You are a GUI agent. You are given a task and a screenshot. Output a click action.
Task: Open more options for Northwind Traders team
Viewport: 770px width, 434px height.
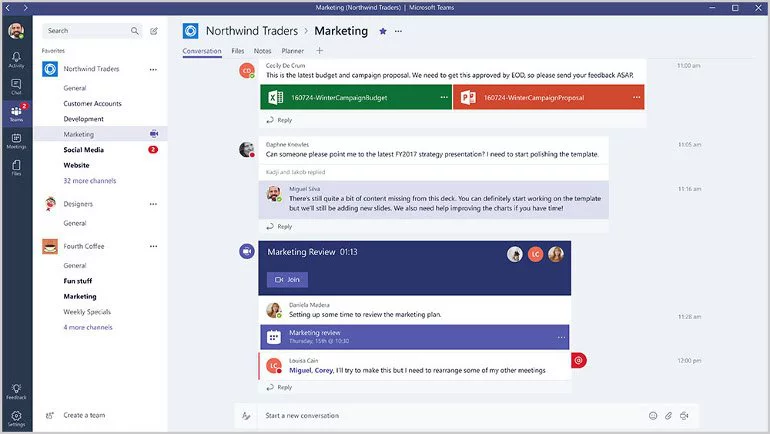pos(153,69)
